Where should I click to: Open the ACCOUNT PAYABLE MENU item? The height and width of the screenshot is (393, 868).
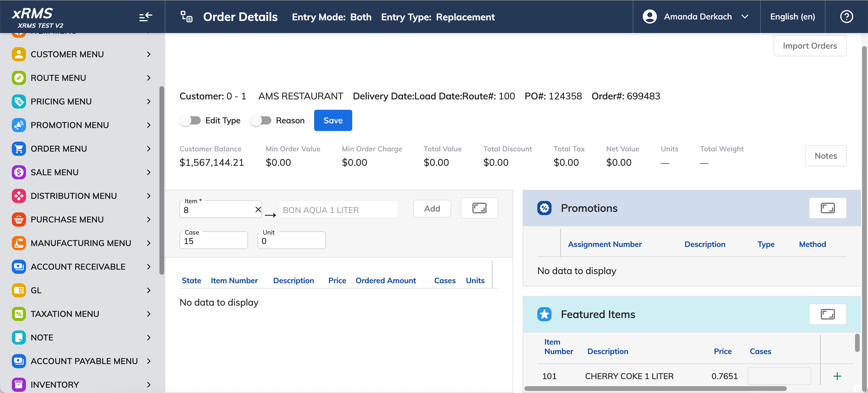(82, 361)
